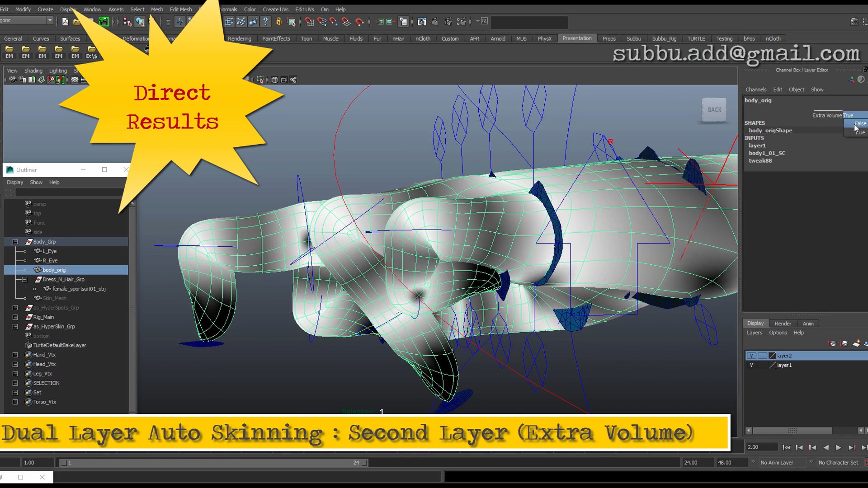Move layer down icon in Layer Editor

coord(844,343)
